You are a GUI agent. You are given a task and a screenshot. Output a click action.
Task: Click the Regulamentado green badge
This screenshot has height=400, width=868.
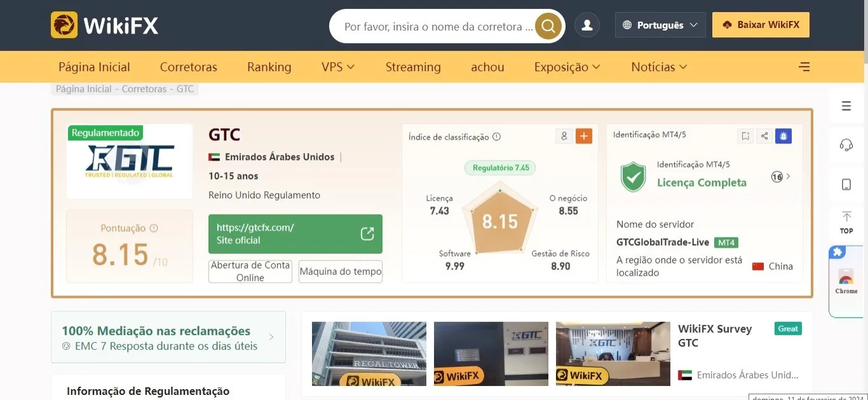coord(105,133)
